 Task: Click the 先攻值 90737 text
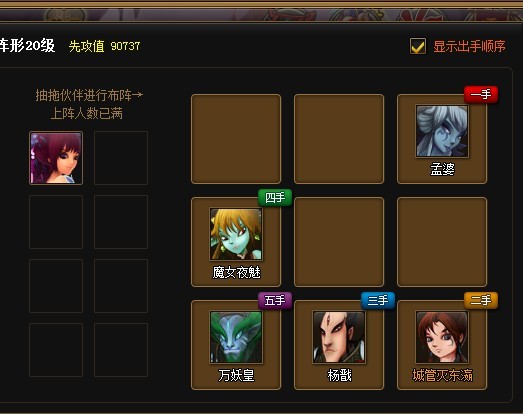104,46
